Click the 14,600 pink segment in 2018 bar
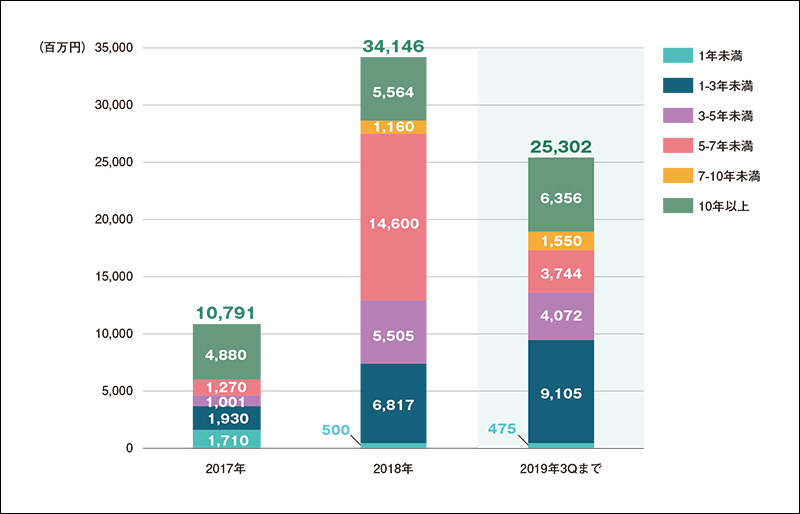 click(x=393, y=217)
